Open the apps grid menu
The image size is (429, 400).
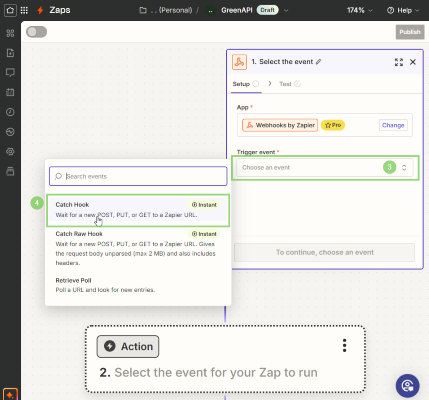24,10
